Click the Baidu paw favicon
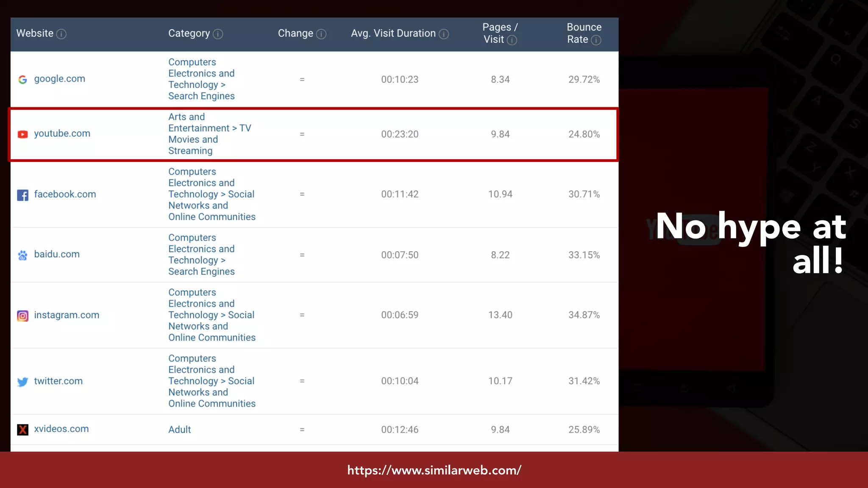 tap(23, 255)
